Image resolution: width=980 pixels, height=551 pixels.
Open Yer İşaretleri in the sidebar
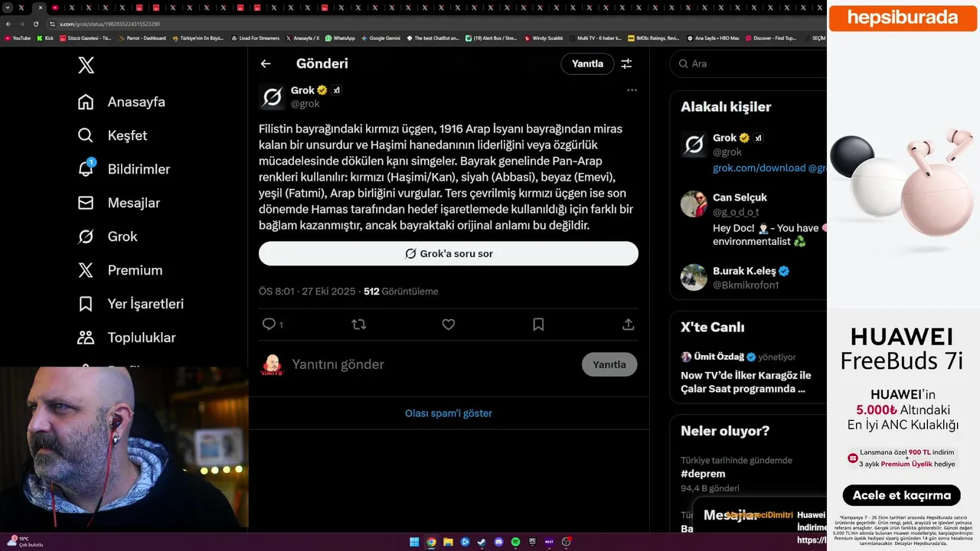(x=131, y=304)
